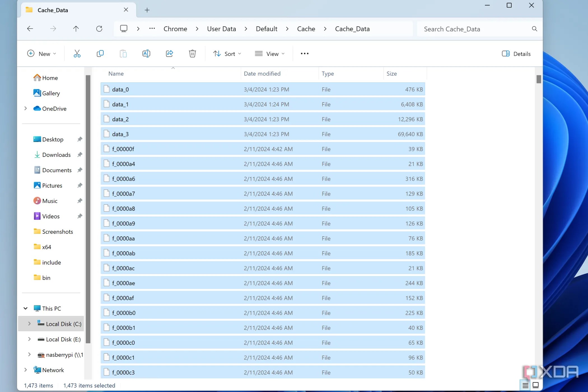The height and width of the screenshot is (392, 588).
Task: Go up one folder level
Action: (x=76, y=29)
